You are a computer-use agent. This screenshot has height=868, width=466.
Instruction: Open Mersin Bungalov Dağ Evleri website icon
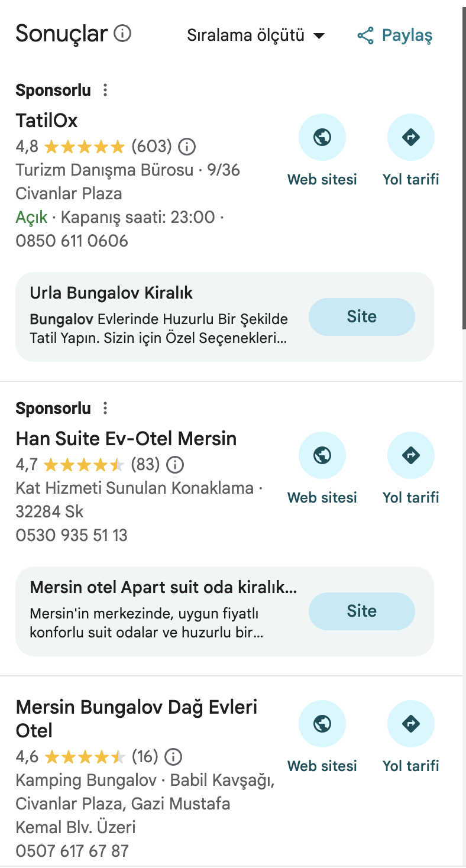point(322,724)
